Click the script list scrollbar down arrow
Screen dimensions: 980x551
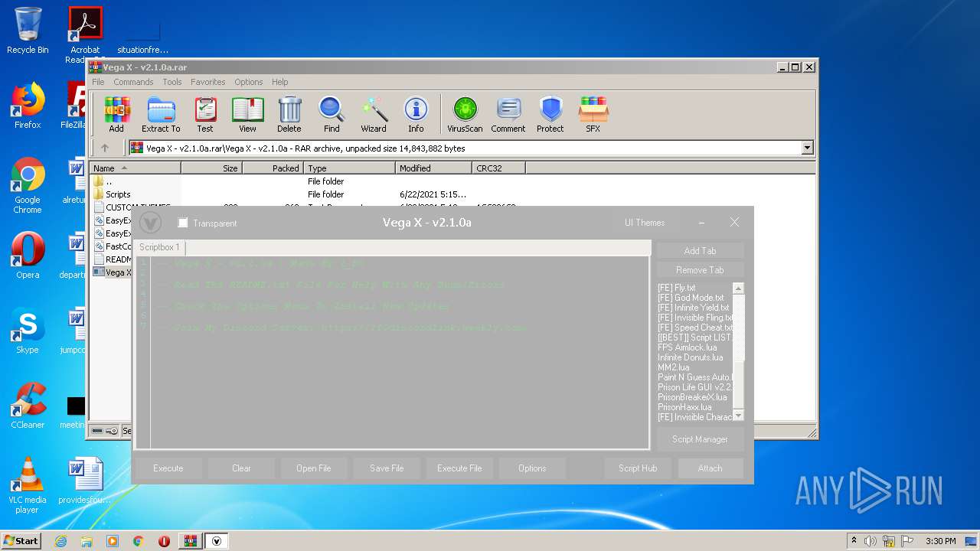click(x=738, y=416)
